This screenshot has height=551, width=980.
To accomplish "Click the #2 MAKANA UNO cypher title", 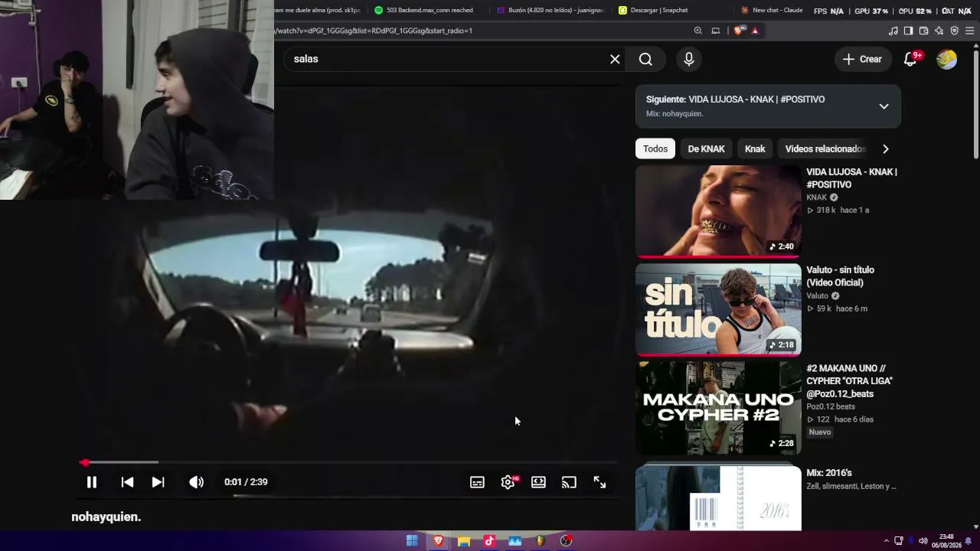I will (x=849, y=381).
